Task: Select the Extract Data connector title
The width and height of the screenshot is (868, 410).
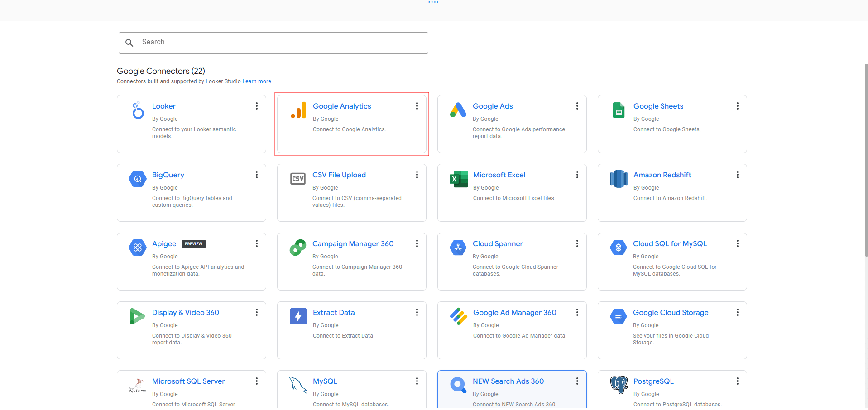Action: pos(334,312)
